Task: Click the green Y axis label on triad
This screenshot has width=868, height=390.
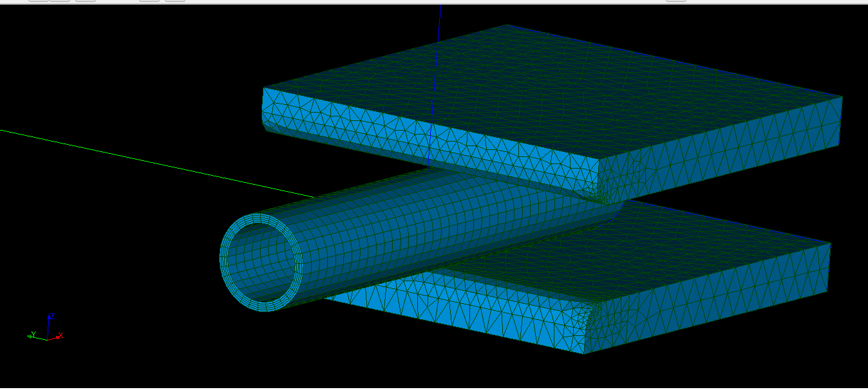Action: [x=33, y=334]
